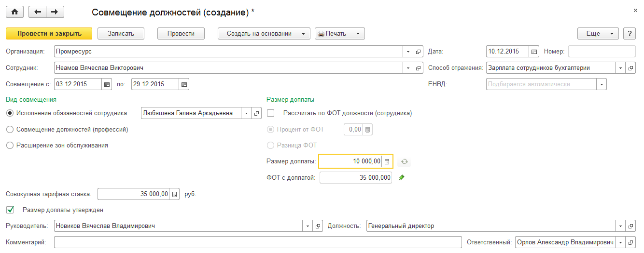
Task: Open calendar picker for the Дата field
Action: coord(534,52)
